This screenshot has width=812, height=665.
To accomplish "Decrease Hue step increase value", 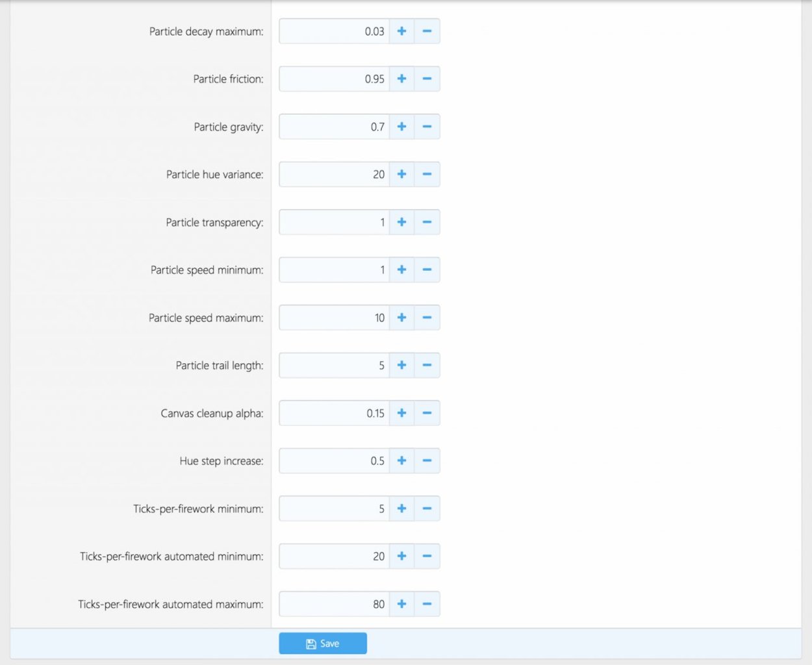I will 427,461.
